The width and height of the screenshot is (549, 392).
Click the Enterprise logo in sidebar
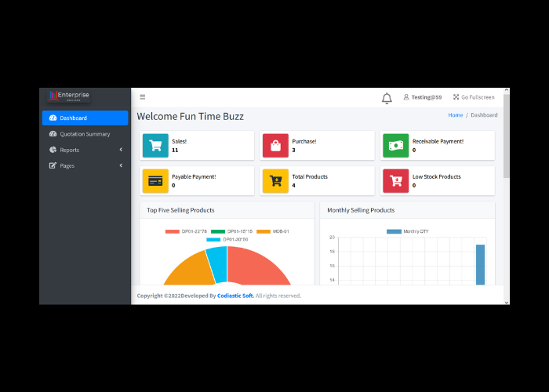click(68, 96)
